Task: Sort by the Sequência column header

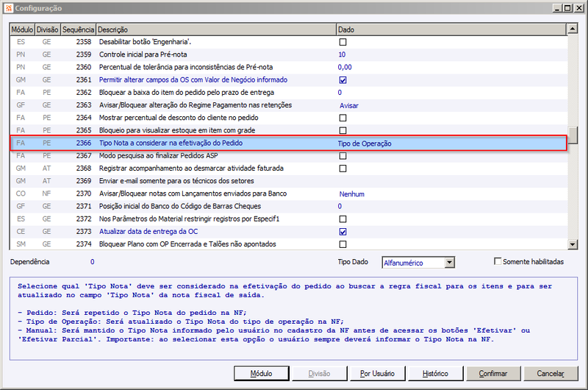Action: 78,29
